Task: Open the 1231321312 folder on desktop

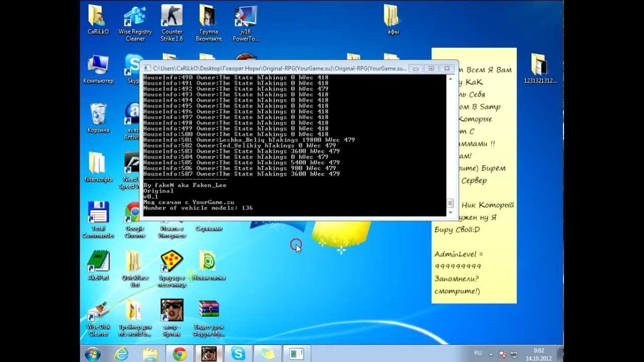Action: coord(540,69)
